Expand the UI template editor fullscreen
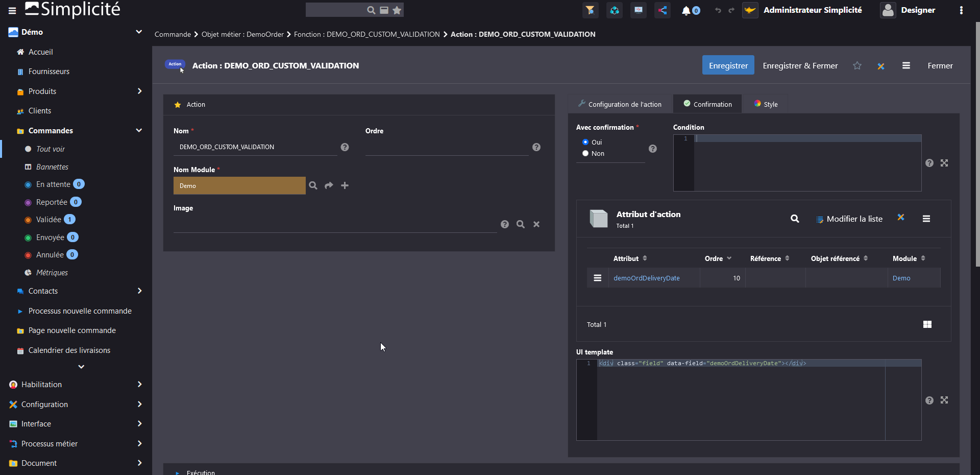The width and height of the screenshot is (980, 475). 944,400
